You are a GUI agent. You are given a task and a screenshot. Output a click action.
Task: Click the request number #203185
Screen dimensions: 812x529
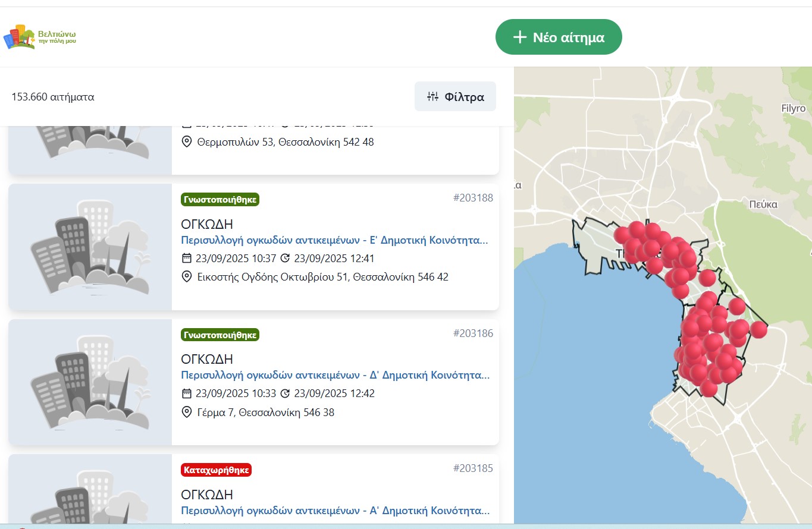[x=473, y=468]
